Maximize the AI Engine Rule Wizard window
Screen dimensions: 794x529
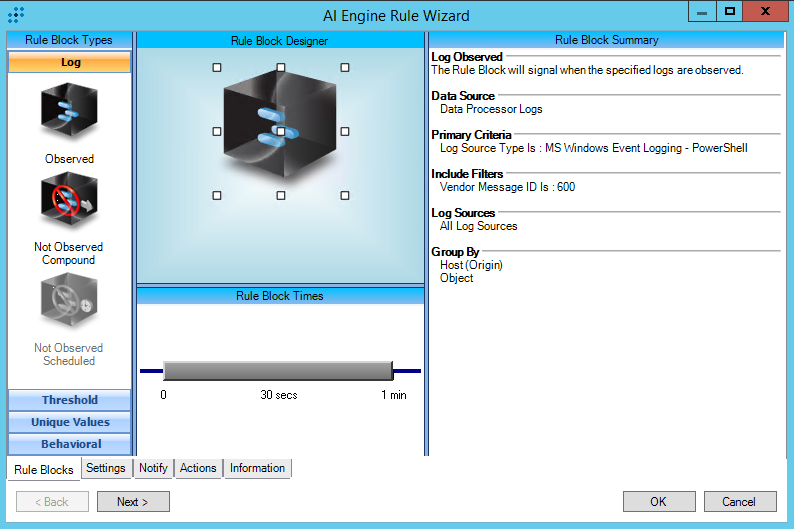pyautogui.click(x=731, y=11)
